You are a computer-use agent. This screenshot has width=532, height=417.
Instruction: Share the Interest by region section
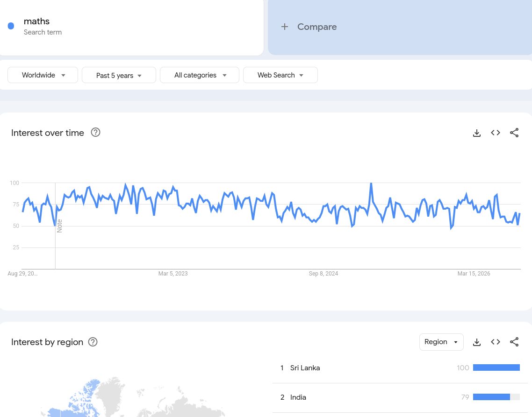pos(514,342)
